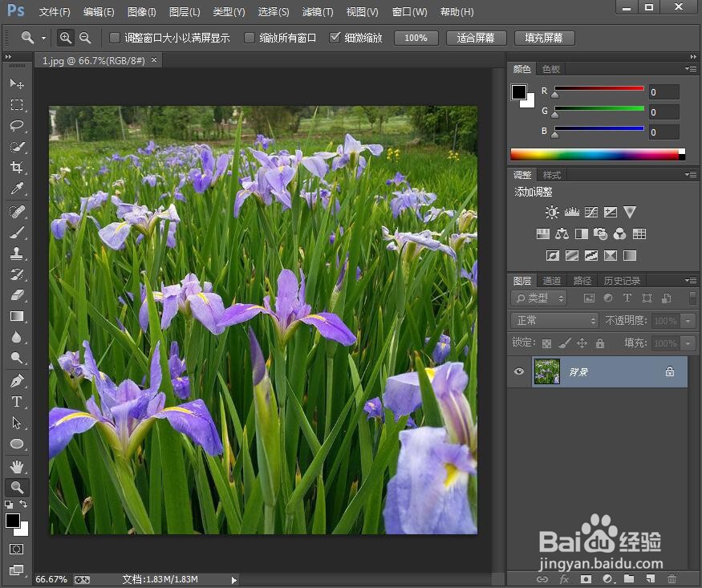Add a Photo Filter adjustment
The width and height of the screenshot is (702, 588).
tap(600, 233)
